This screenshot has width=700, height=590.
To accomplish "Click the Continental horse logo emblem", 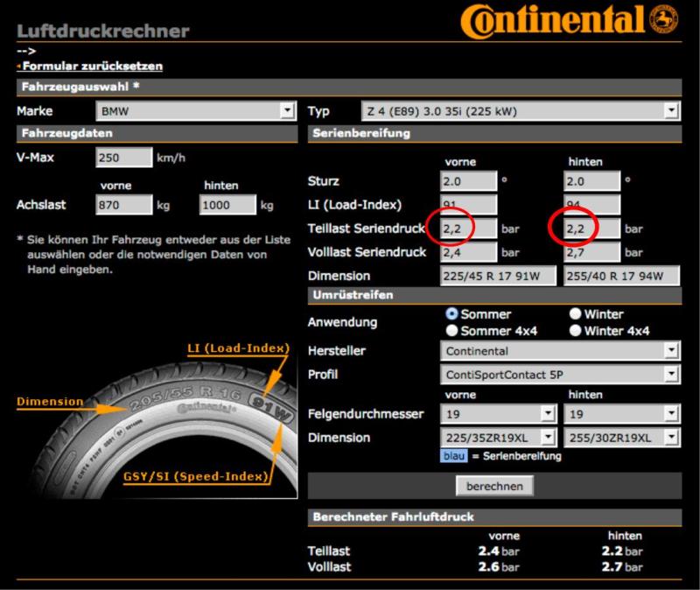I will point(665,18).
